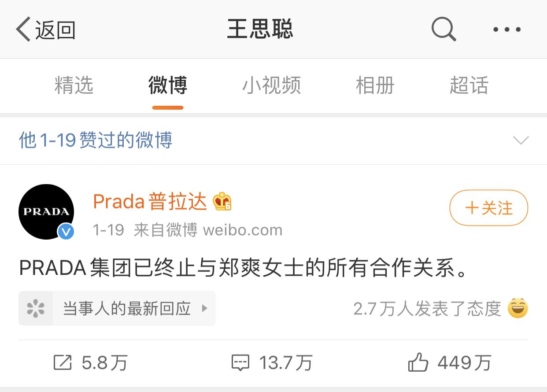The image size is (547, 392).
Task: Open the 超话 tab
Action: point(469,85)
